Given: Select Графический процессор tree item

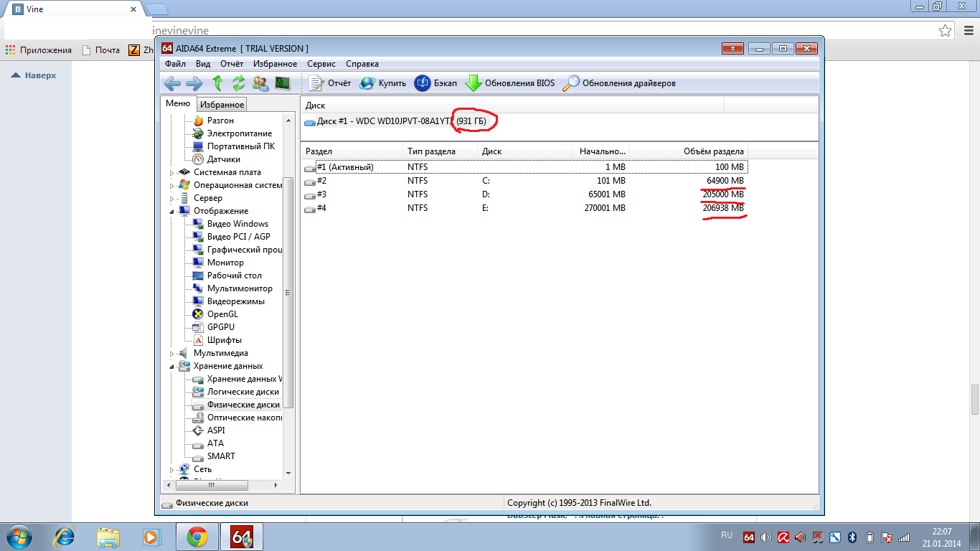Looking at the screenshot, I should click(x=244, y=250).
